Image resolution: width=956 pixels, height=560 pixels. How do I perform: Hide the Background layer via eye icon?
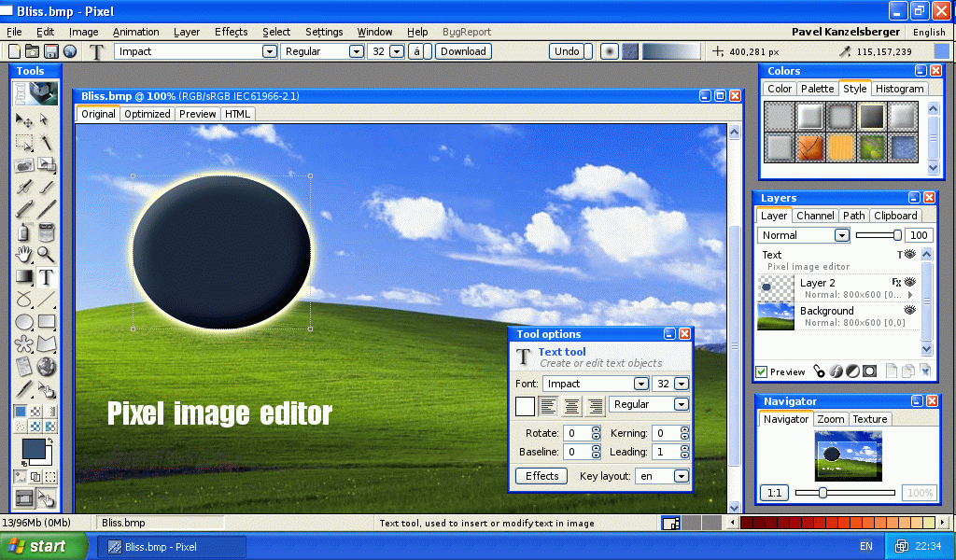point(910,310)
